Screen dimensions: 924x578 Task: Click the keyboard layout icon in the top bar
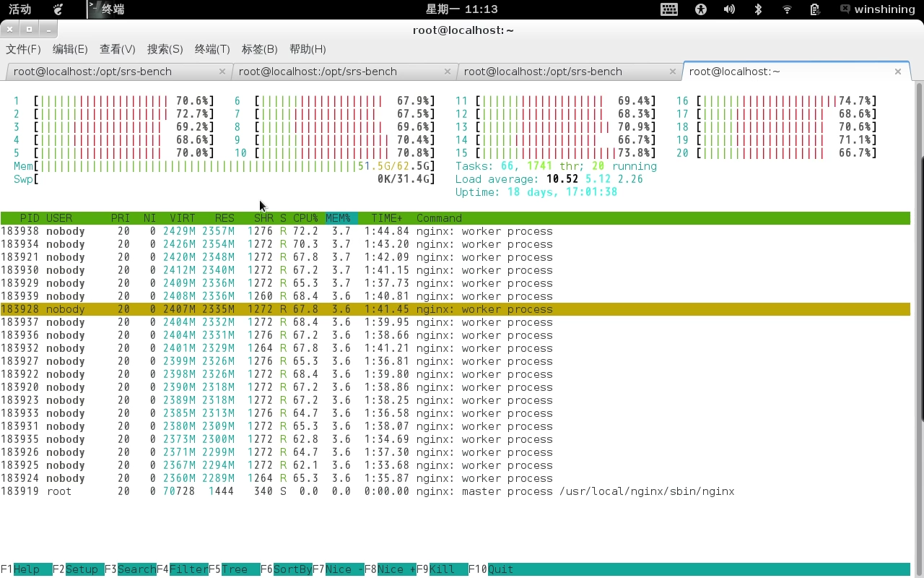[670, 9]
